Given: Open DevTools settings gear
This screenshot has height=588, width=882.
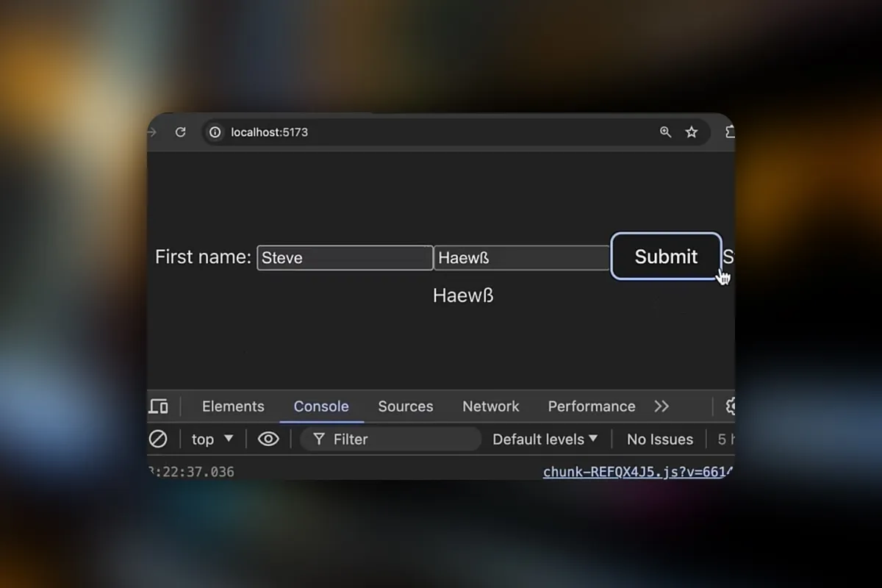Looking at the screenshot, I should point(730,406).
